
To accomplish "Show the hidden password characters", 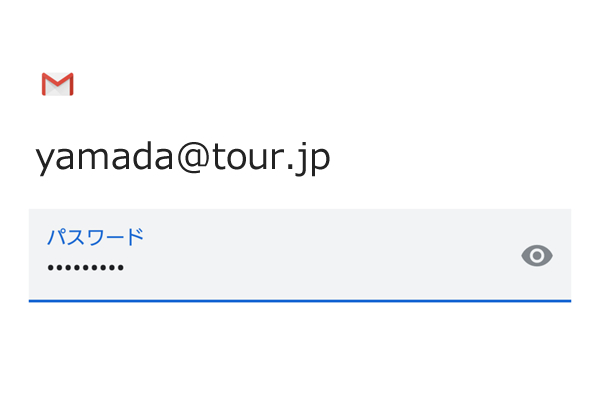I will coord(537,256).
